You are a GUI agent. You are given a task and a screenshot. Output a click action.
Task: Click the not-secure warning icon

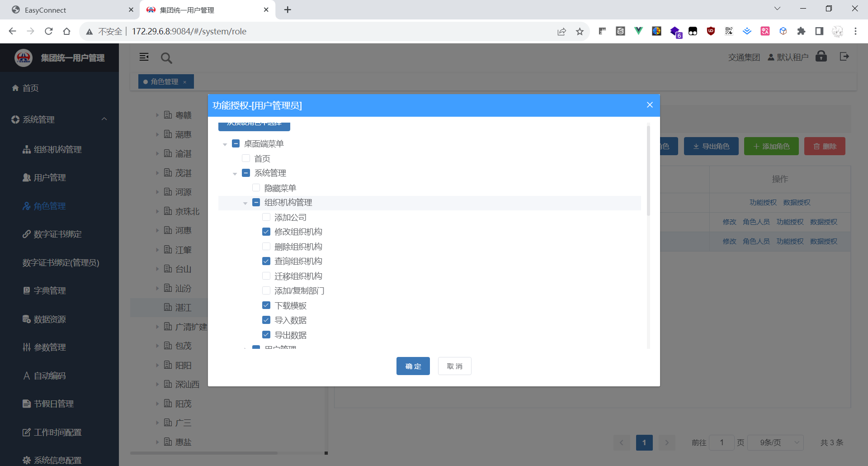90,32
